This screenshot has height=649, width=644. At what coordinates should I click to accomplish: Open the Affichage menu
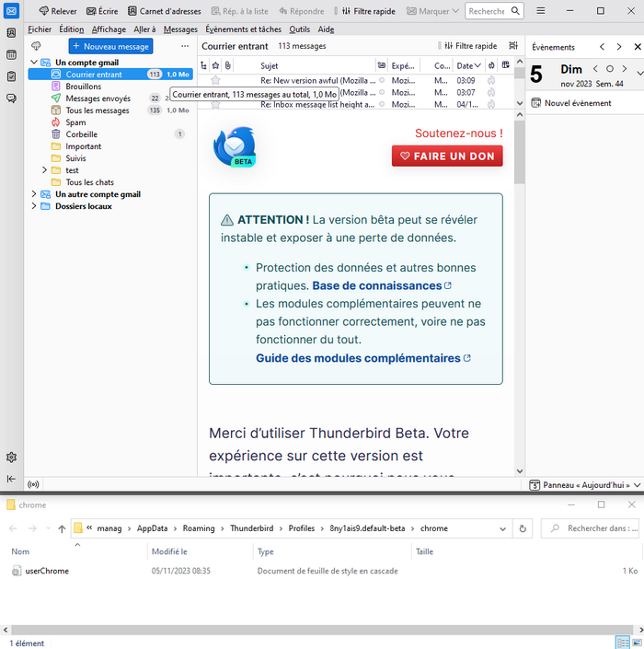[109, 29]
